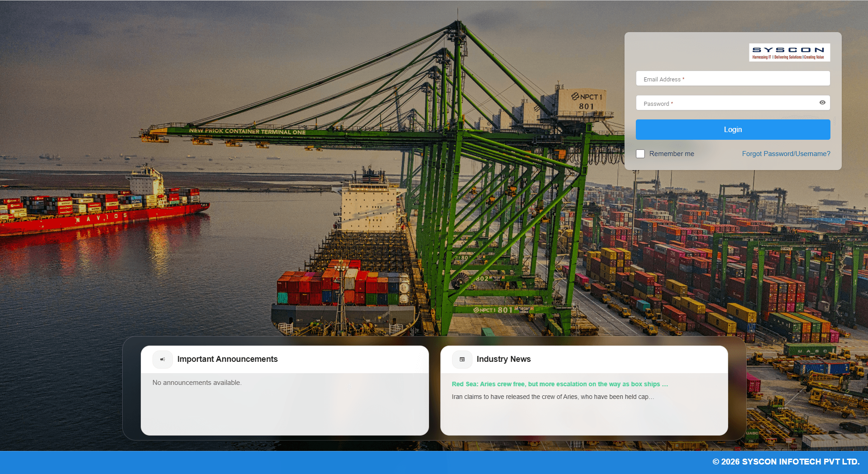
Task: Select the Industry News heading
Action: [x=504, y=359]
